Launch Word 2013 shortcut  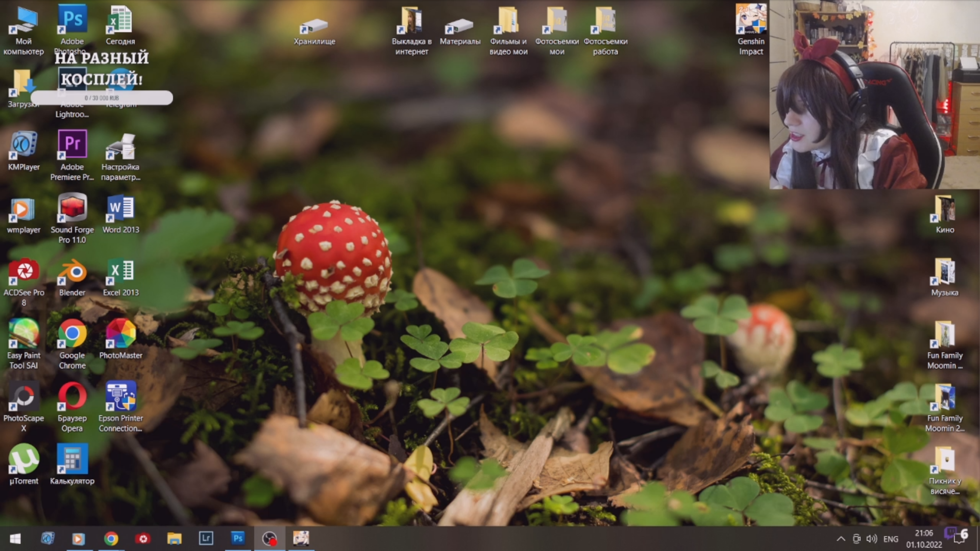tap(120, 214)
